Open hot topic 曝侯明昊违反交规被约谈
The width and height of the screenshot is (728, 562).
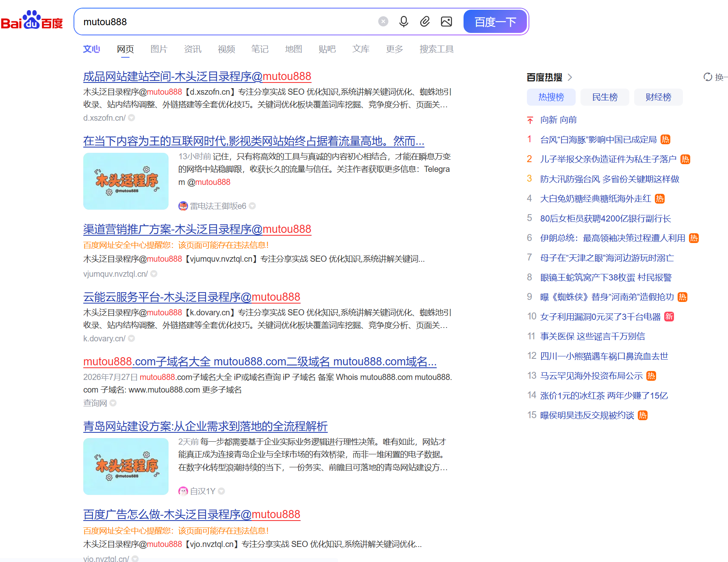[x=587, y=415]
